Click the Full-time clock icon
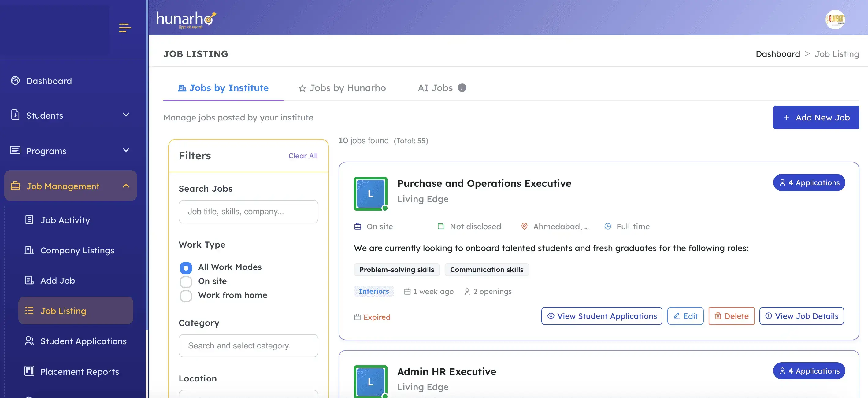 tap(608, 226)
